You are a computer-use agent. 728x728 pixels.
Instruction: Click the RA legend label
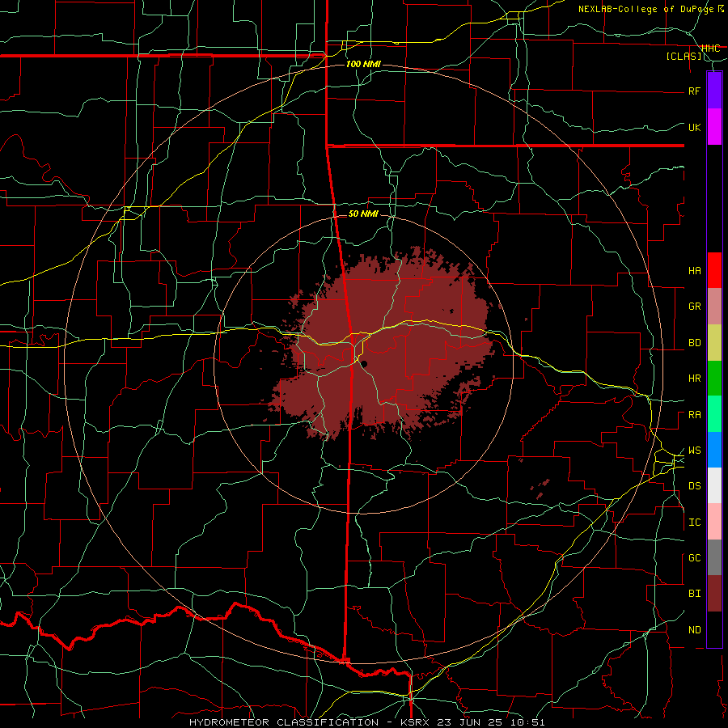click(695, 415)
